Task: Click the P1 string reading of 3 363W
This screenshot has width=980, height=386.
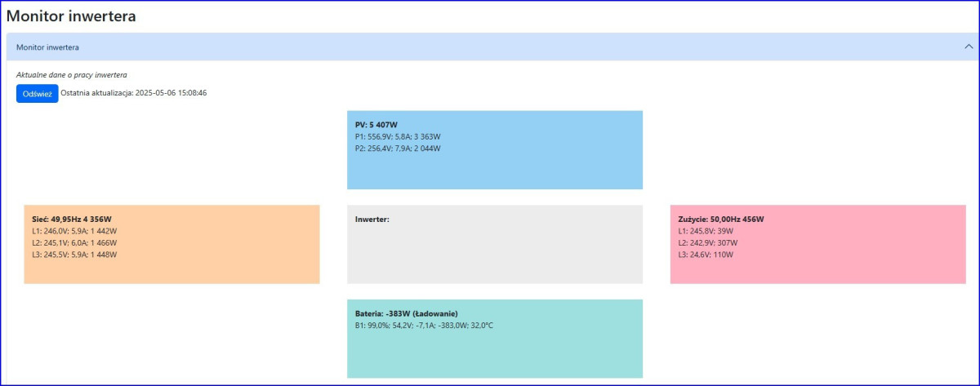Action: 398,136
